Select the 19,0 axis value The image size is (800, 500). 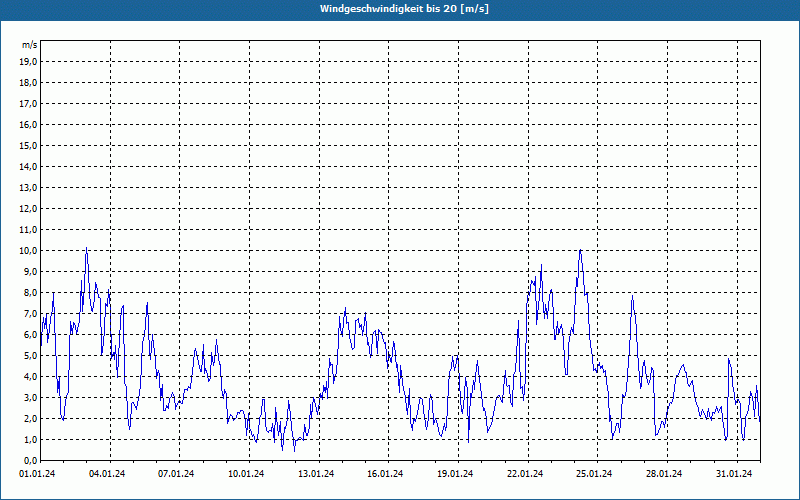tap(28, 62)
